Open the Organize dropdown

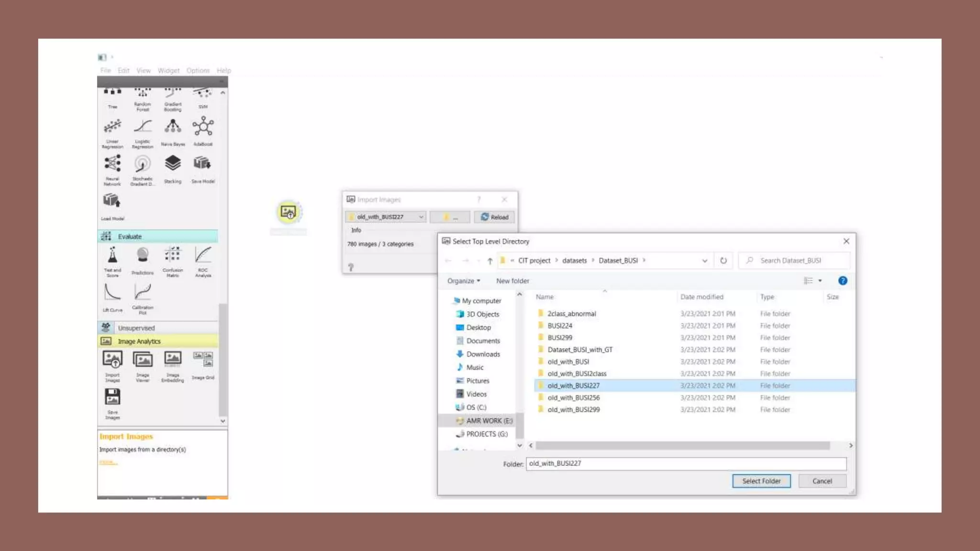(463, 281)
